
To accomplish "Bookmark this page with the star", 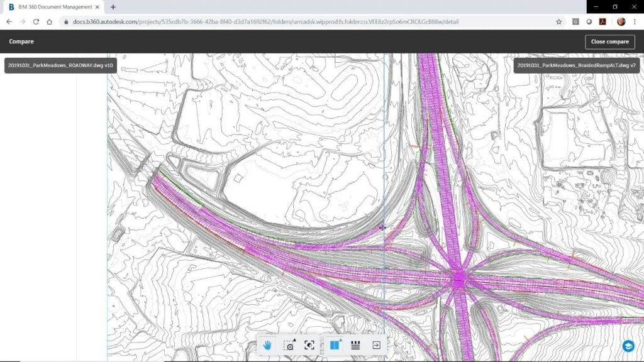I will click(x=558, y=21).
